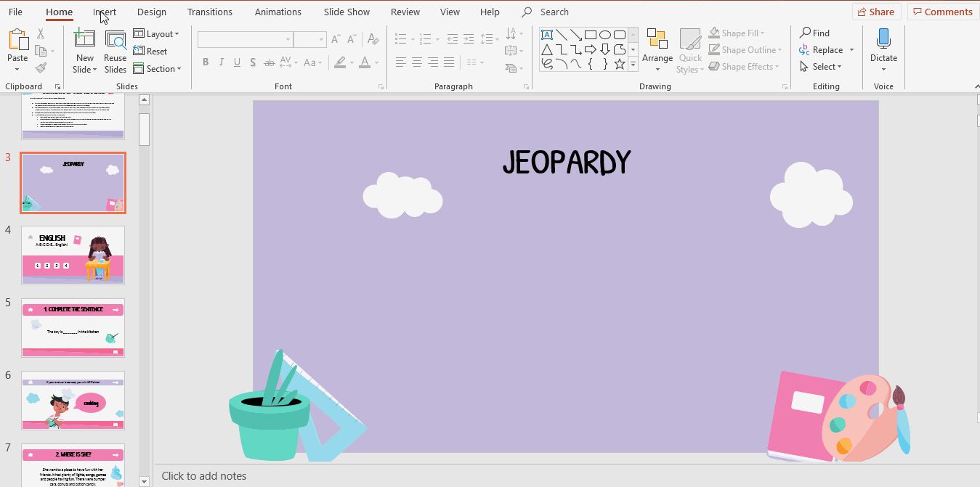Viewport: 980px width, 487px height.
Task: Toggle underline formatting
Action: [x=236, y=62]
